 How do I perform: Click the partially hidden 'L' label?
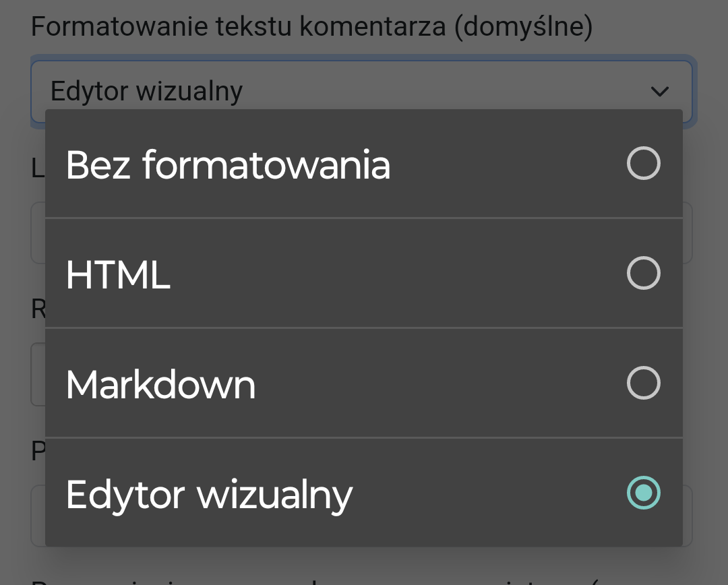[38, 168]
